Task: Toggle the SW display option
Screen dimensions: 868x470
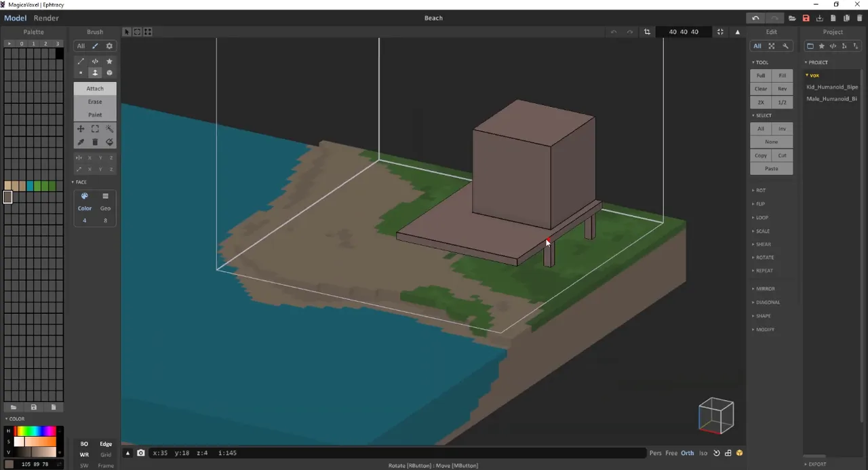Action: [84, 466]
